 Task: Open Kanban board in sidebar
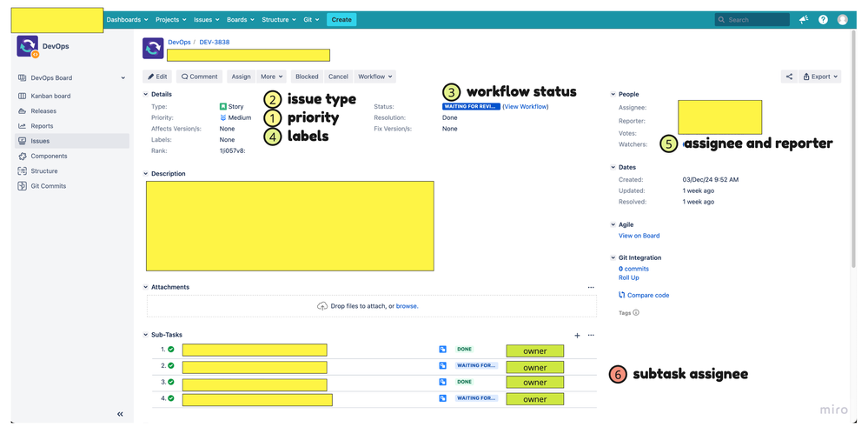pyautogui.click(x=50, y=96)
